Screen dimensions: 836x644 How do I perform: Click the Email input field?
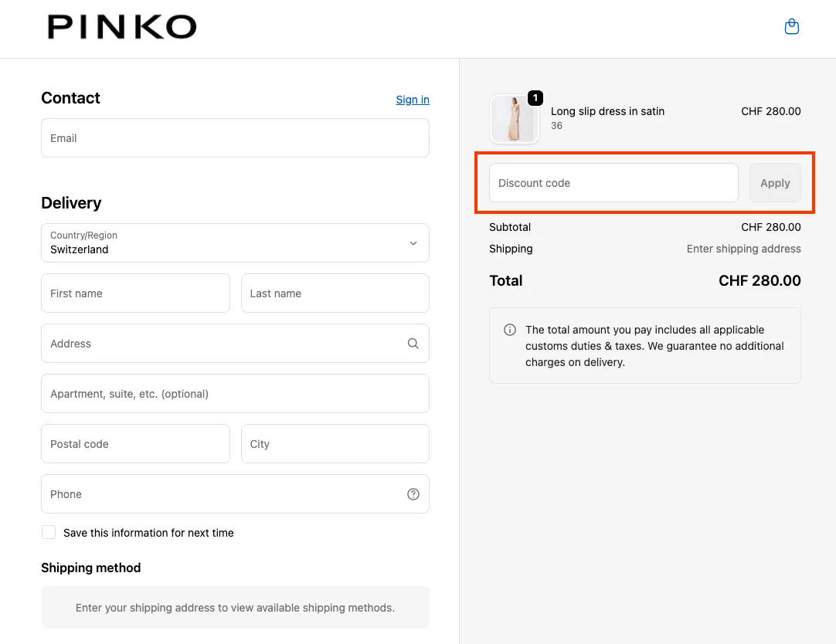click(x=235, y=137)
